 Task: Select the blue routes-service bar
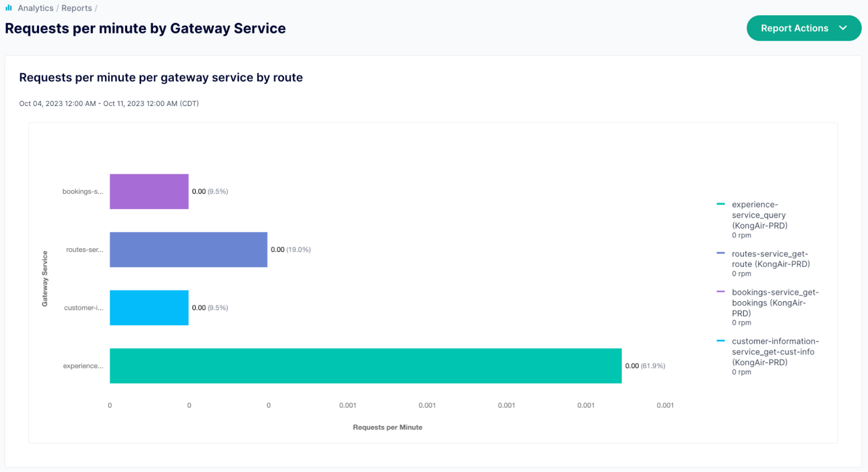(x=188, y=250)
